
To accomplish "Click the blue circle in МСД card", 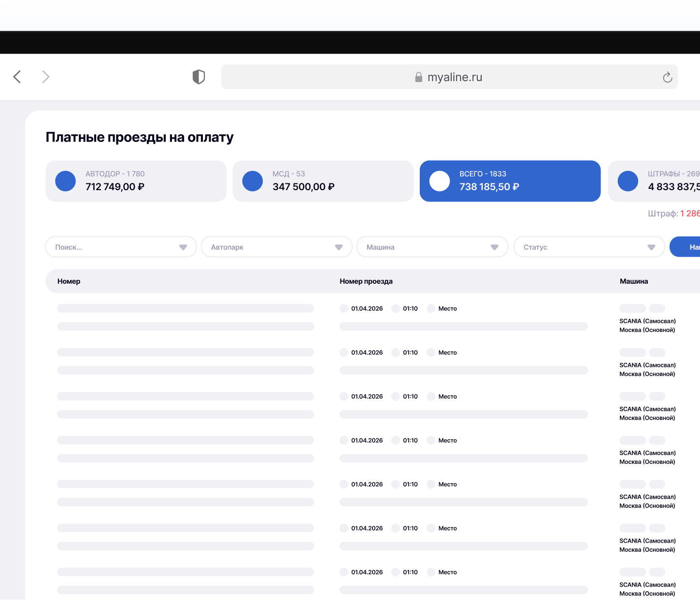I will [x=252, y=181].
